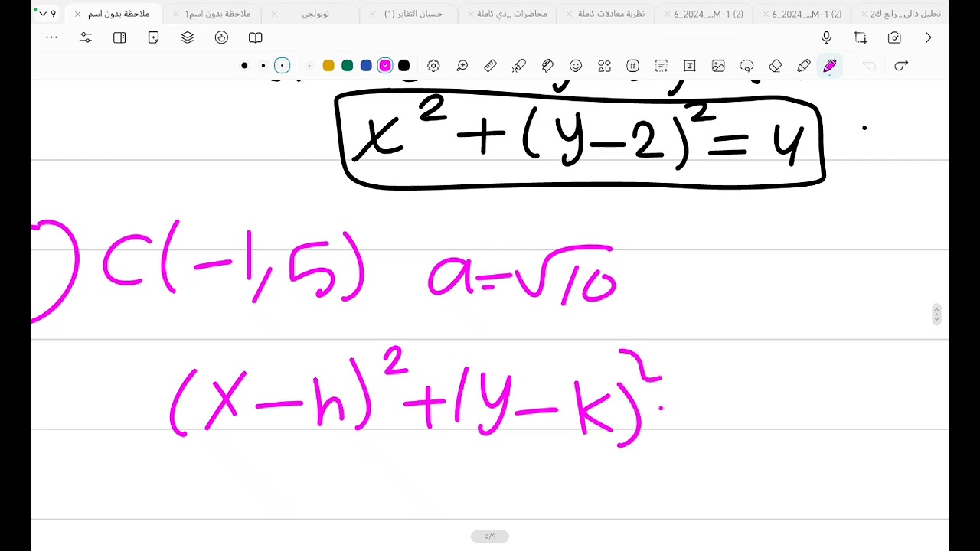This screenshot has height=551, width=980.
Task: Open the selected magenta color dropdown
Action: [385, 66]
